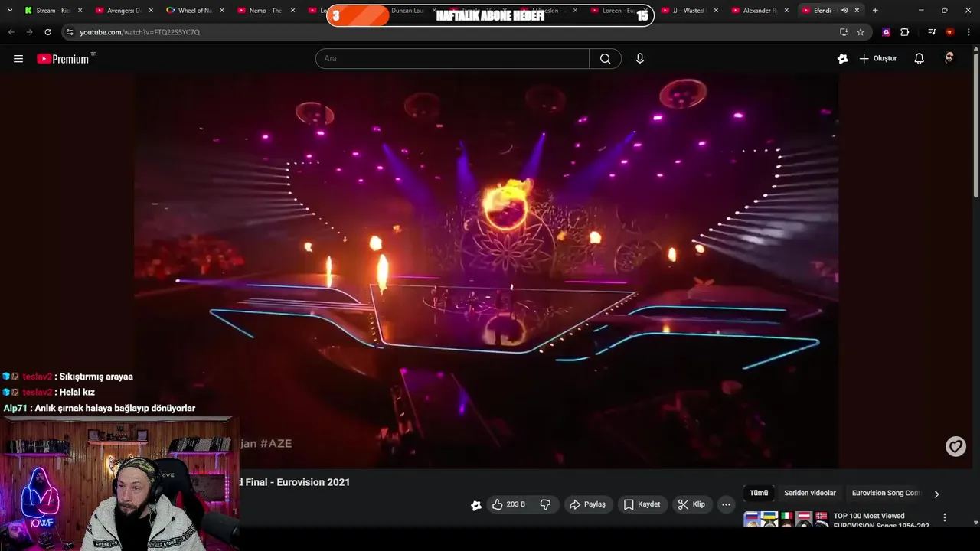
Task: Open a new browser tab
Action: coord(875,11)
